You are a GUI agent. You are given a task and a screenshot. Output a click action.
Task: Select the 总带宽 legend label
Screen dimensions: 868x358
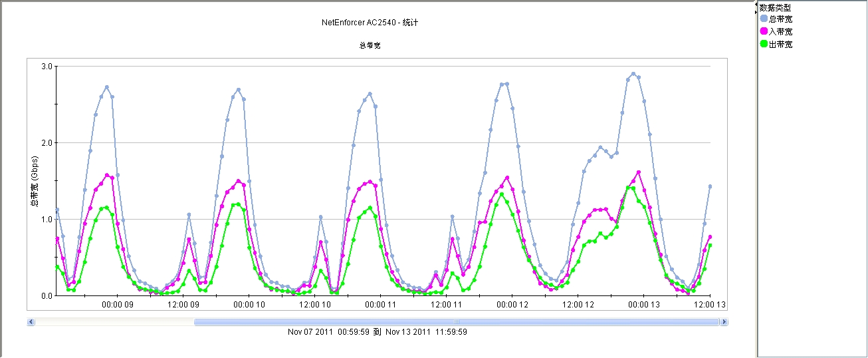click(780, 19)
